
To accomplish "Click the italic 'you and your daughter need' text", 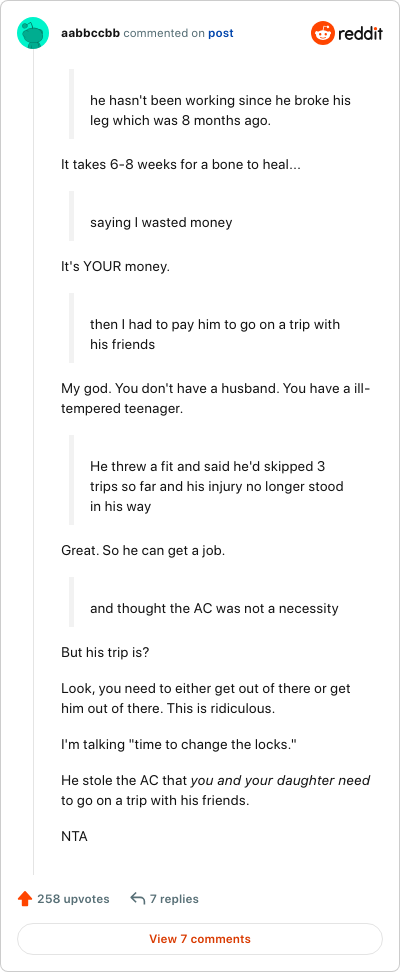I will pyautogui.click(x=280, y=780).
